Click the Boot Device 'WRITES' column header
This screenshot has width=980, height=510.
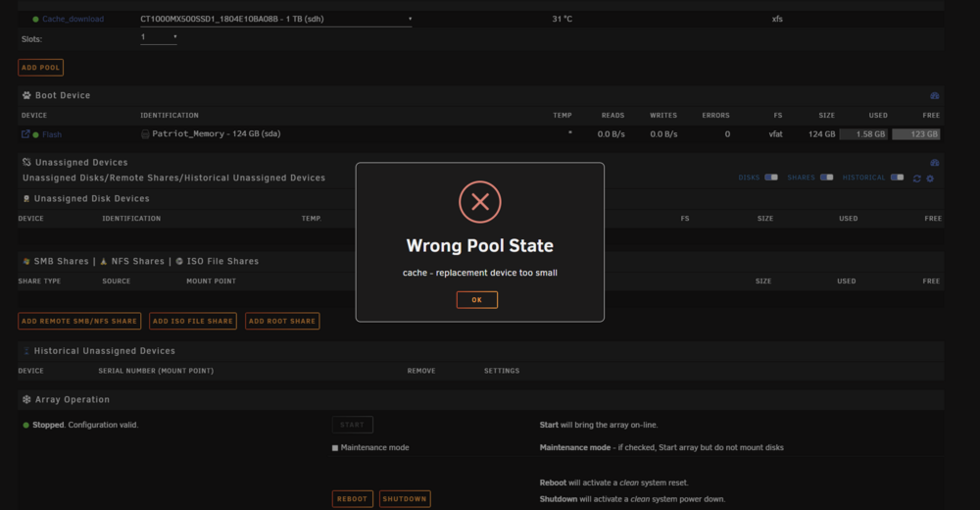(x=663, y=115)
